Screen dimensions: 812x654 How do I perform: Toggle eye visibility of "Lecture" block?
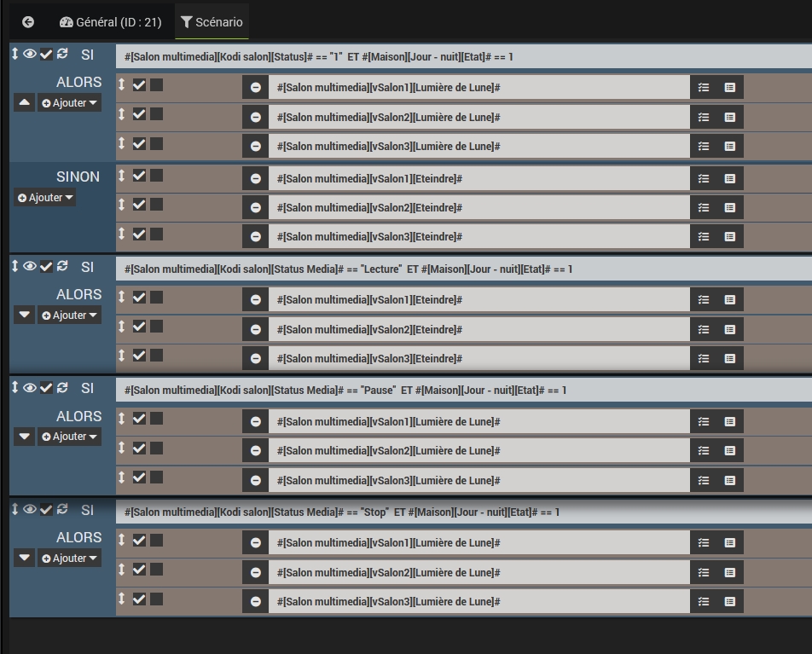[x=30, y=266]
